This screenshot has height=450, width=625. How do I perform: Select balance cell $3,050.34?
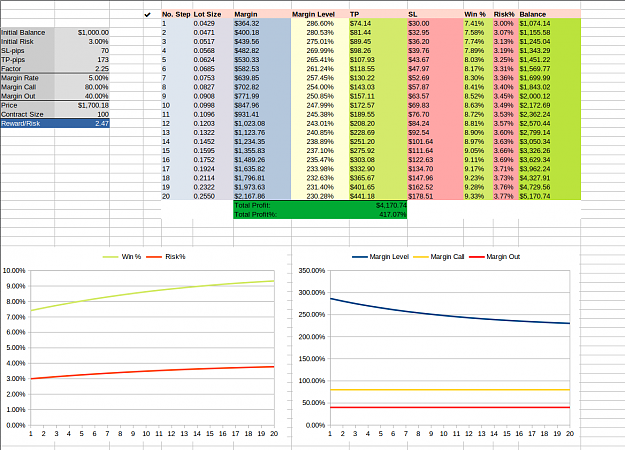[x=550, y=141]
